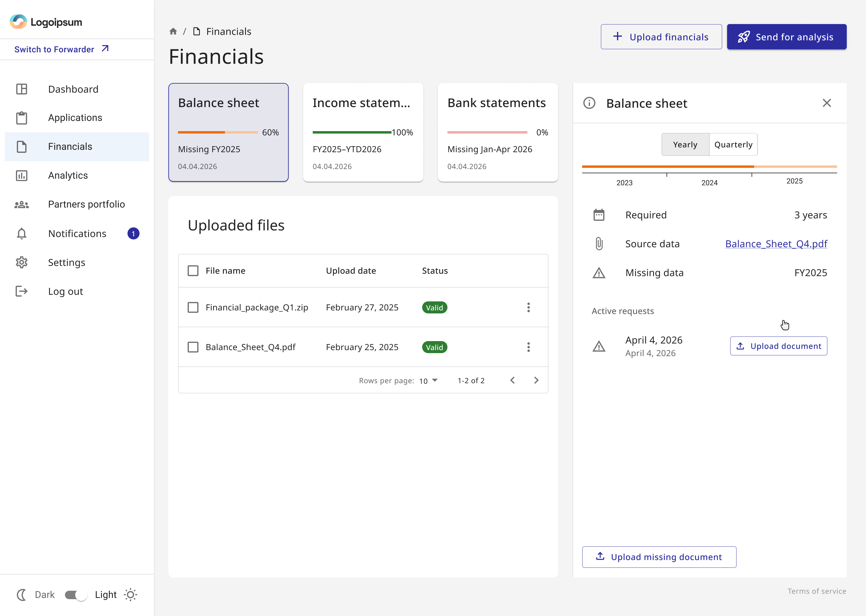Click the 2024 marker on the timeline

709,183
